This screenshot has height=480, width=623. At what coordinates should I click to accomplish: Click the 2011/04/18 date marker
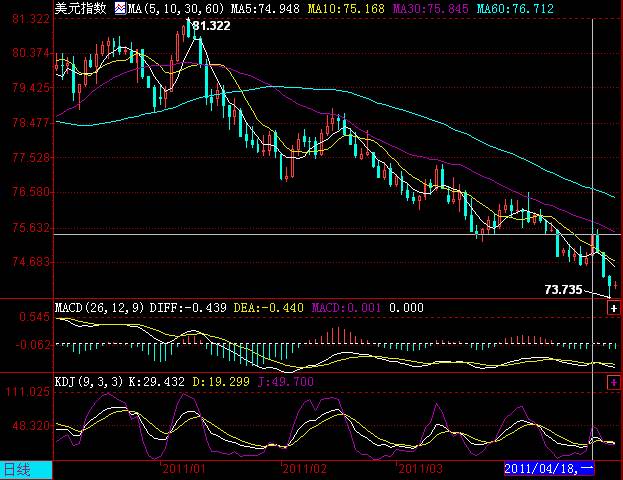tap(549, 468)
